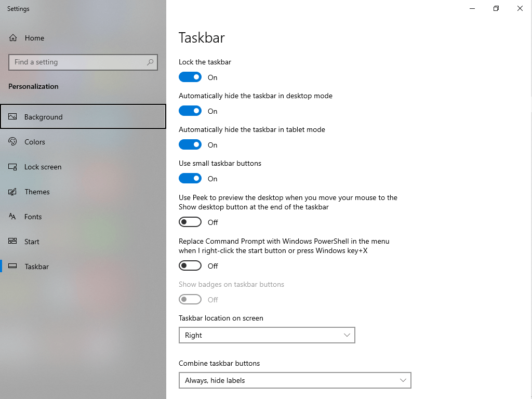Click the Find a setting search field
The width and height of the screenshot is (532, 399).
[x=83, y=62]
